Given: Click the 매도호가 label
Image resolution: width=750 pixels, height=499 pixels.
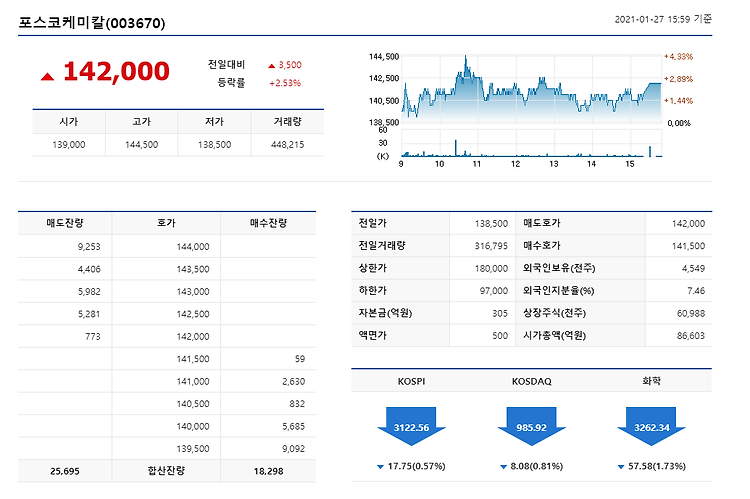Looking at the screenshot, I should [x=541, y=223].
